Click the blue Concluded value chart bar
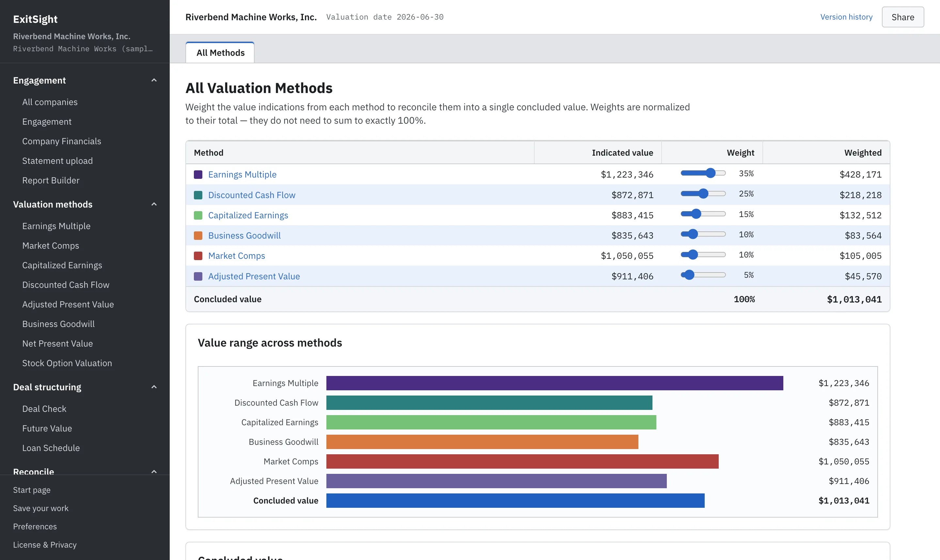 [515, 500]
